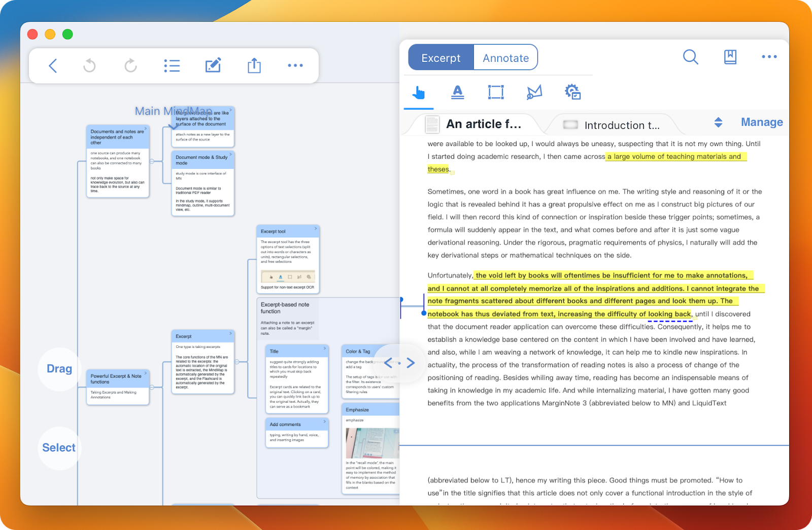
Task: Click the undo icon
Action: click(90, 65)
